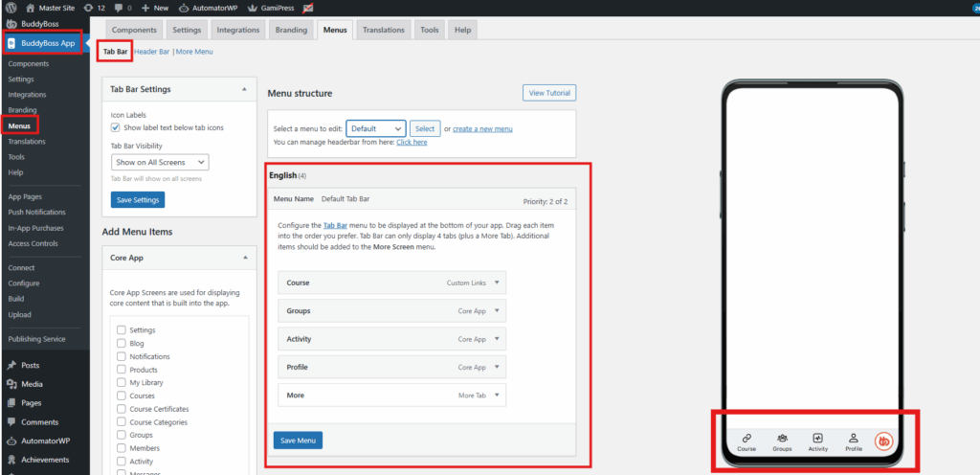
Task: Follow the Click here headerbar link
Action: [x=412, y=142]
